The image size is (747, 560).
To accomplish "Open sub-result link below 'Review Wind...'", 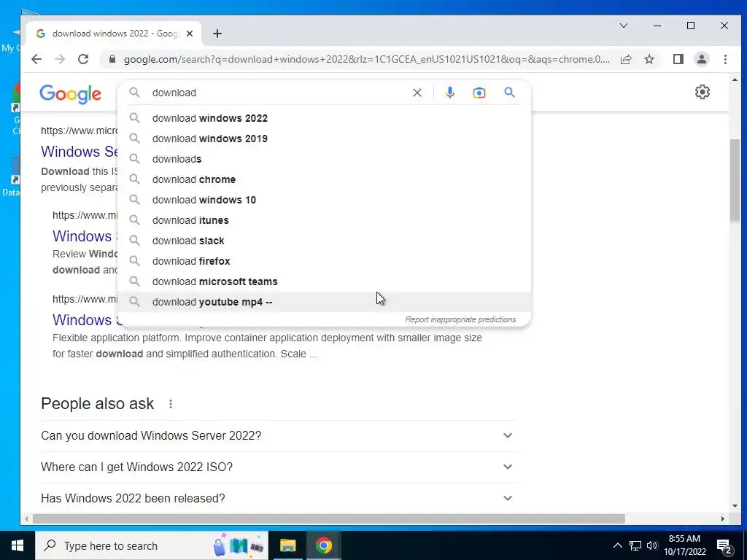I will (x=85, y=236).
